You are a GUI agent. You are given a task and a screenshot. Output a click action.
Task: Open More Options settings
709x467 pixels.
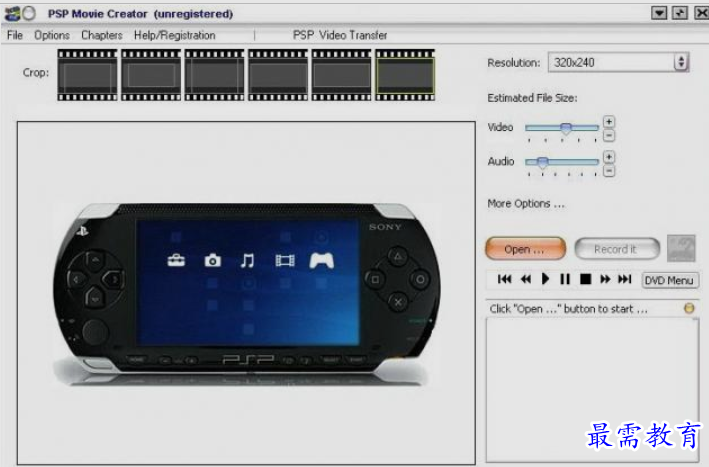pos(526,204)
